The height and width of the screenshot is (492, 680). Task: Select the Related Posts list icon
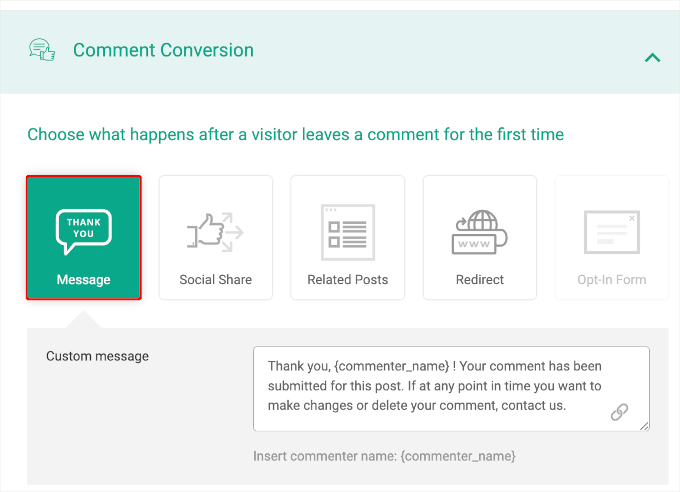click(347, 232)
